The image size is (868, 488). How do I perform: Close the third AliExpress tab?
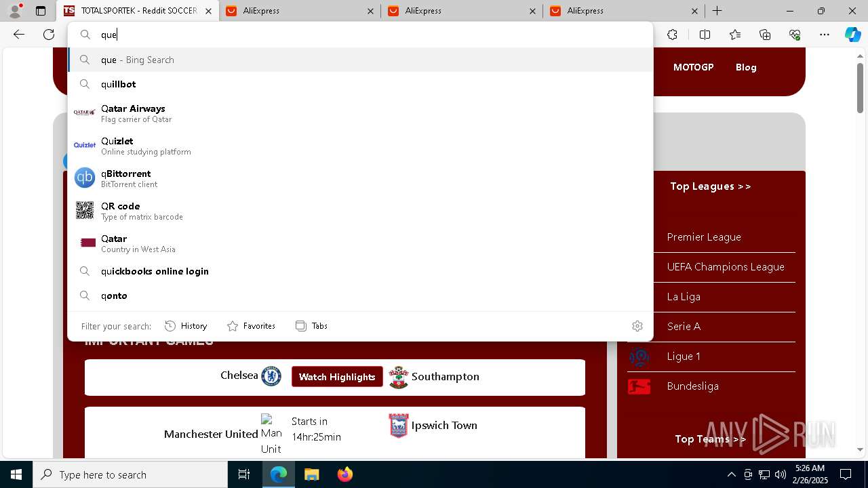(x=695, y=11)
